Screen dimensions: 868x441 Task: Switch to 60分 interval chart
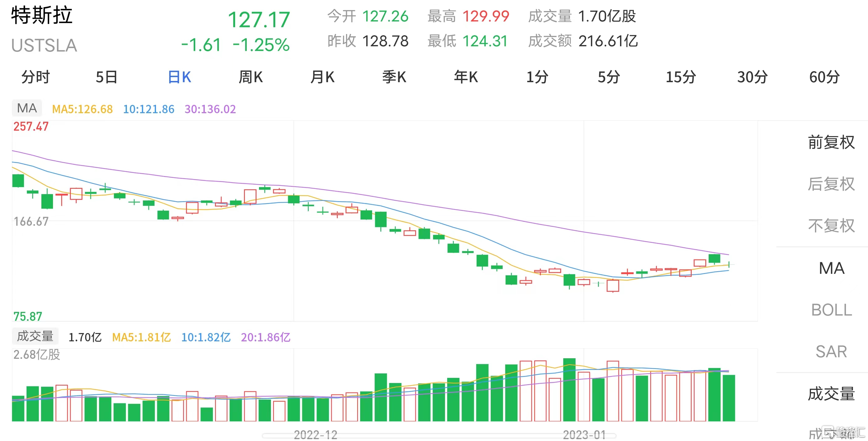pos(824,77)
